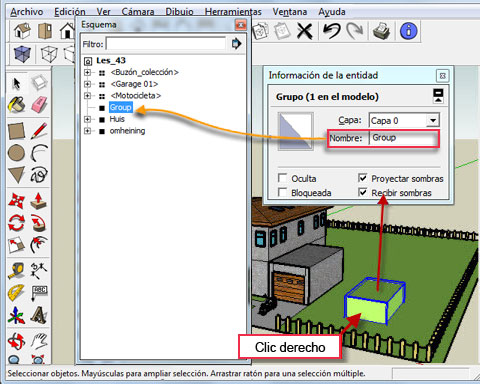
Task: Click the Iso view blue cube icon
Action: tap(22, 54)
